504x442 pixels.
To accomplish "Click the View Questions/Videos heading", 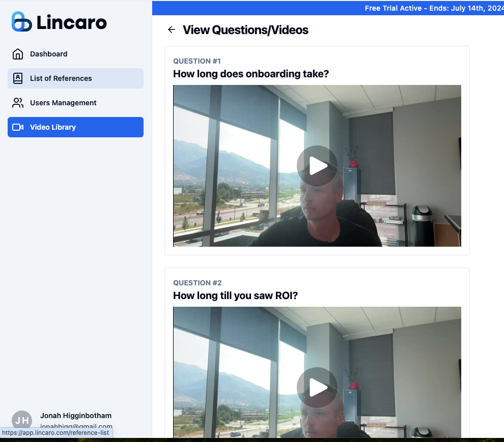I will coord(245,30).
